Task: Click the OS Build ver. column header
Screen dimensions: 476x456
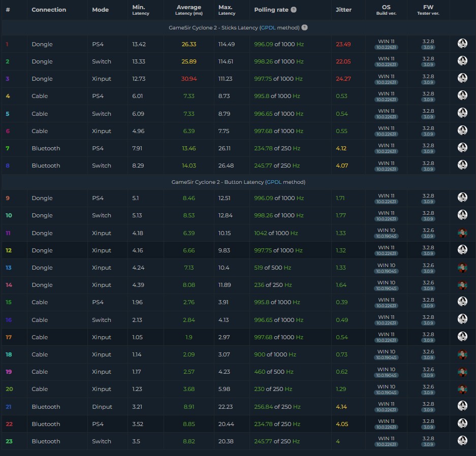Action: tap(386, 10)
